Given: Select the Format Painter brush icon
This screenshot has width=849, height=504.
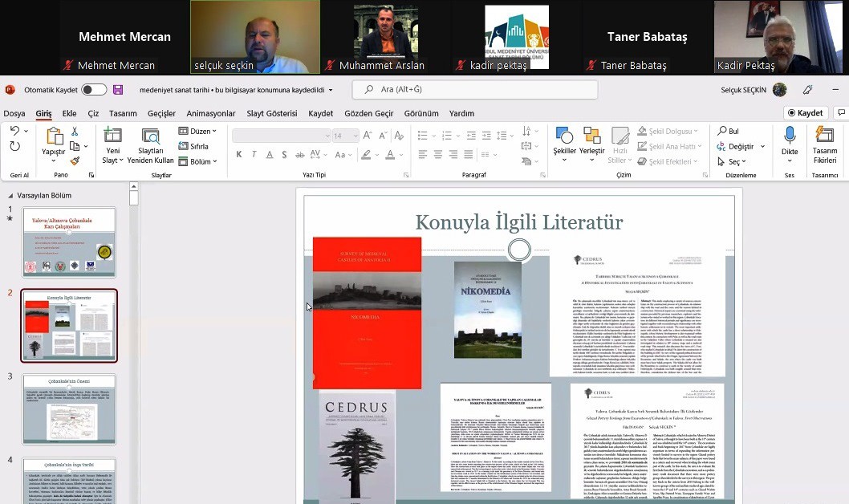Looking at the screenshot, I should point(75,161).
